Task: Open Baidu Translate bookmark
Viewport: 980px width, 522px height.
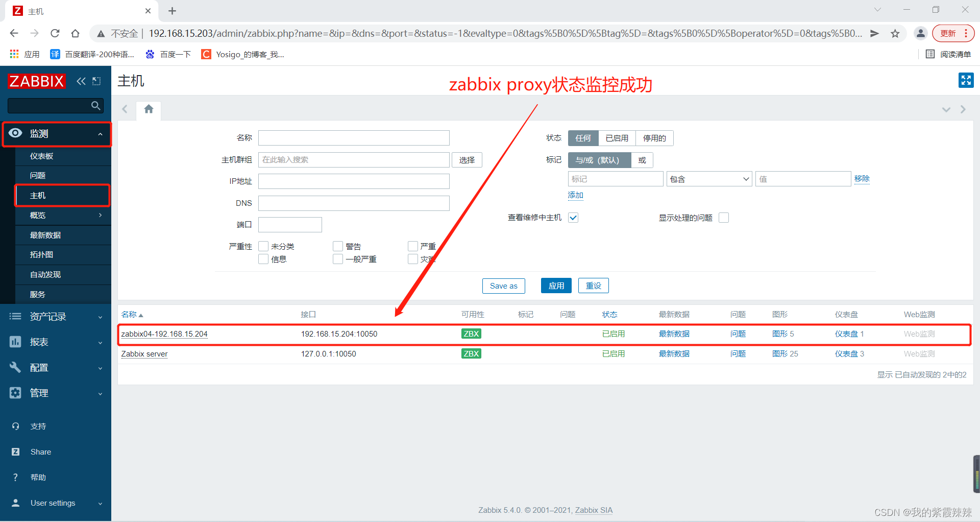Action: point(92,54)
